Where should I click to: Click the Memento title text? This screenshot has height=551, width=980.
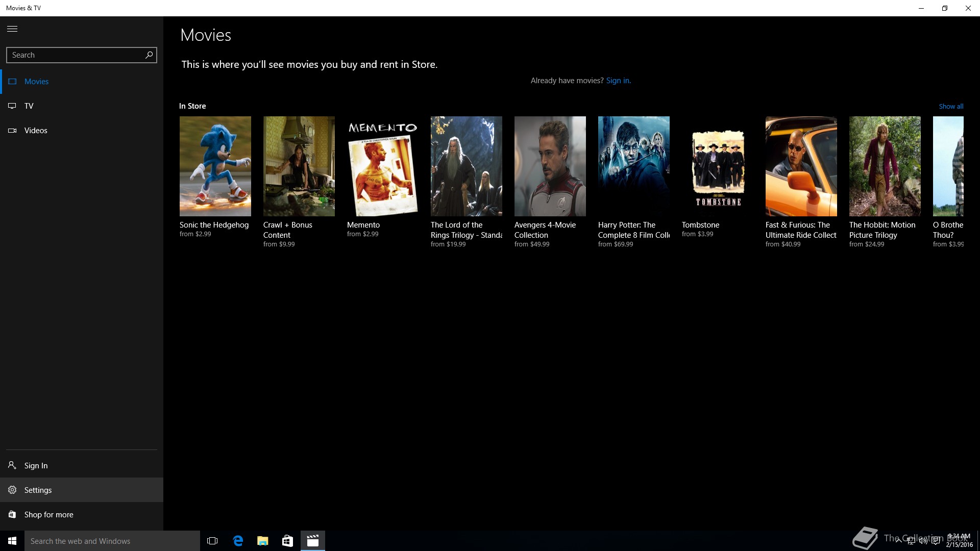click(x=363, y=225)
